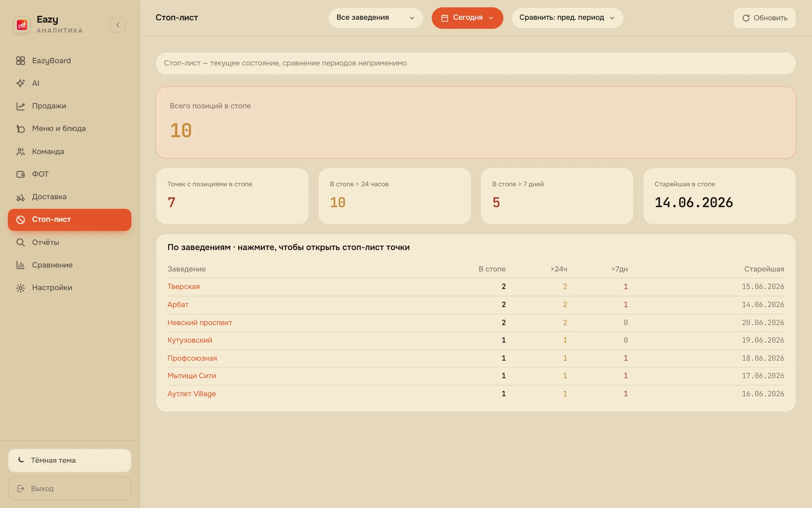Open the EazyBoard menu item

coord(69,61)
